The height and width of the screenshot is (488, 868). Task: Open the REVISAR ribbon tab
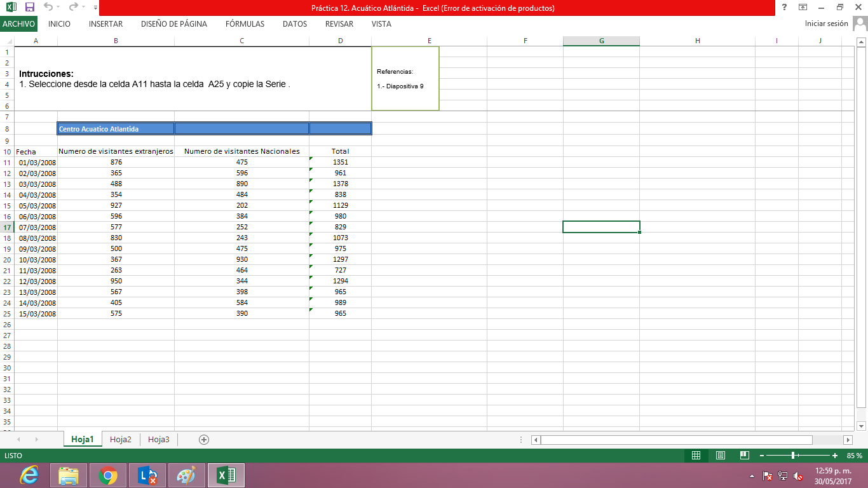tap(339, 24)
